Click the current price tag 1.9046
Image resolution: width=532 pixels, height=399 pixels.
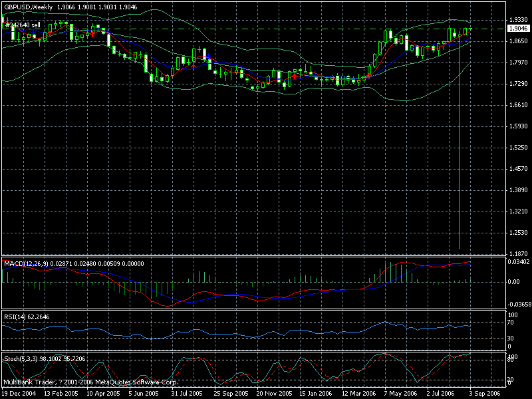pyautogui.click(x=517, y=29)
